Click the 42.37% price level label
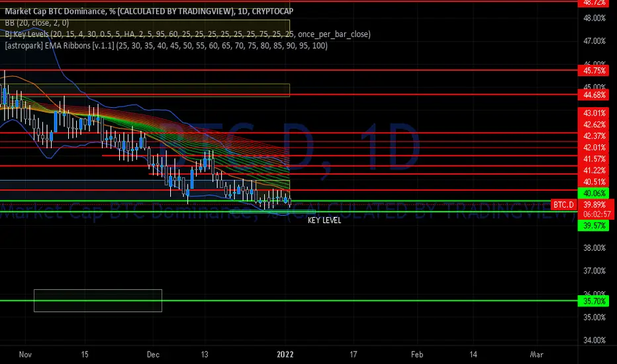Screen dimensions: 617x364 click(x=593, y=136)
